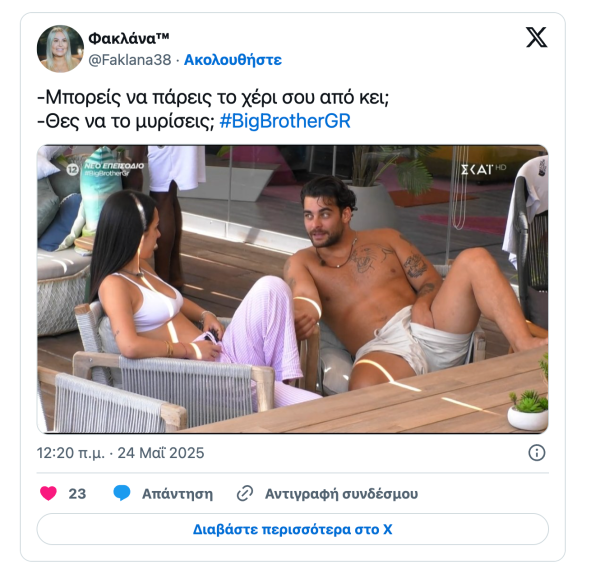This screenshot has height=587, width=600.
Task: Click the X logo on the tweet card
Action: coord(536,37)
